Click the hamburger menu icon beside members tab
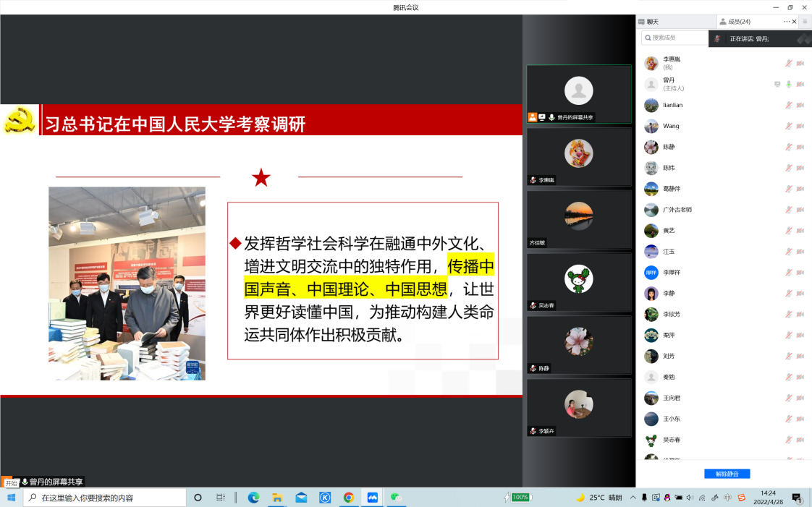Image resolution: width=812 pixels, height=507 pixels. point(805,22)
